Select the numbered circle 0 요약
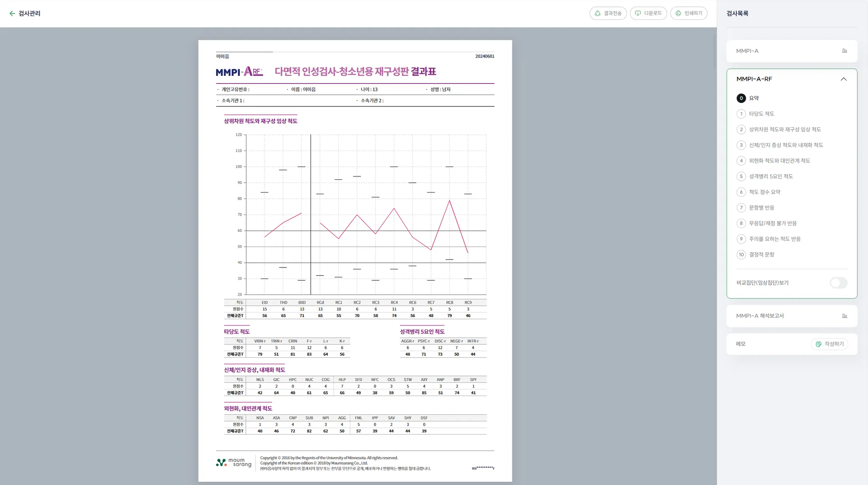This screenshot has height=485, width=868. point(741,98)
